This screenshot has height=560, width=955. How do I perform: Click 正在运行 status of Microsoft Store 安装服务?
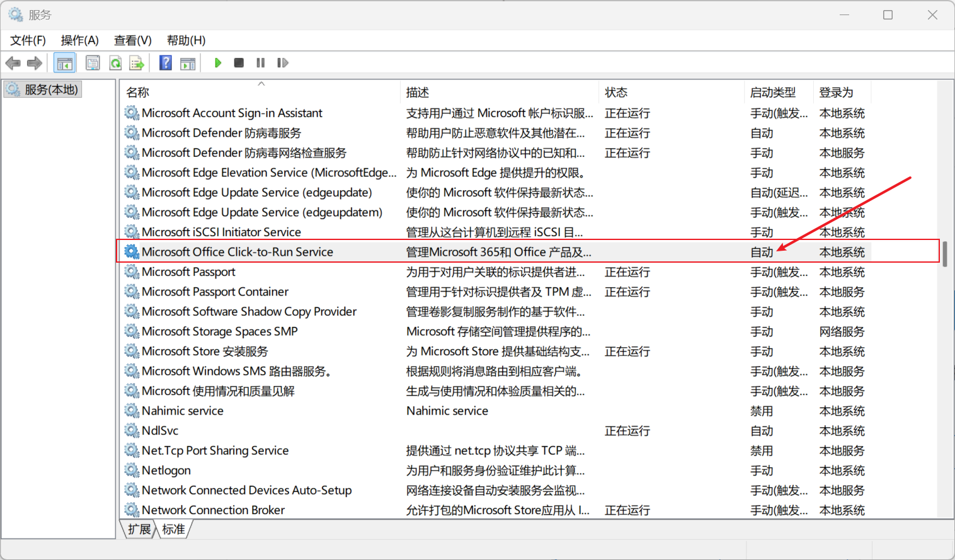click(x=627, y=351)
